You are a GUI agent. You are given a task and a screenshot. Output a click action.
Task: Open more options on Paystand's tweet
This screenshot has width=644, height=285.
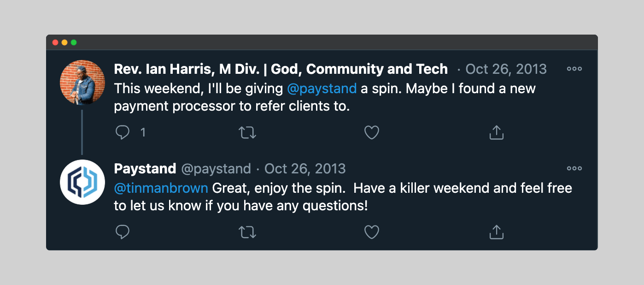[574, 168]
